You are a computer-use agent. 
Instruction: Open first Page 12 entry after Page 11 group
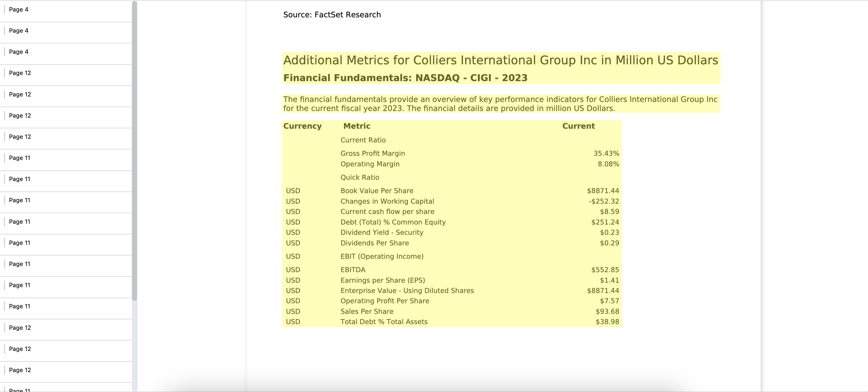click(x=66, y=328)
